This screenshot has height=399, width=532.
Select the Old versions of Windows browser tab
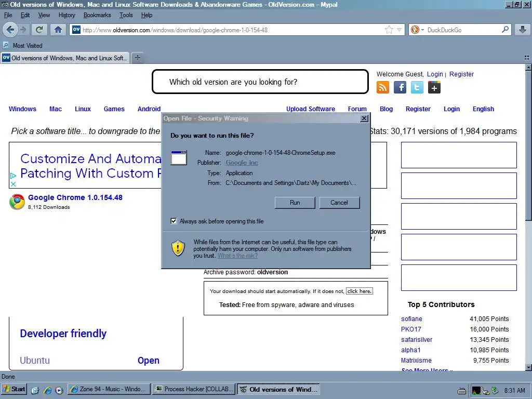click(65, 58)
